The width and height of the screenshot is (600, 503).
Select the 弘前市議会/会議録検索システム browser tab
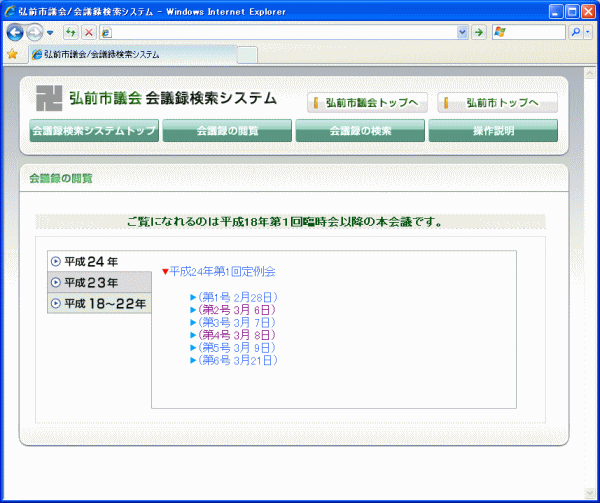pyautogui.click(x=133, y=54)
